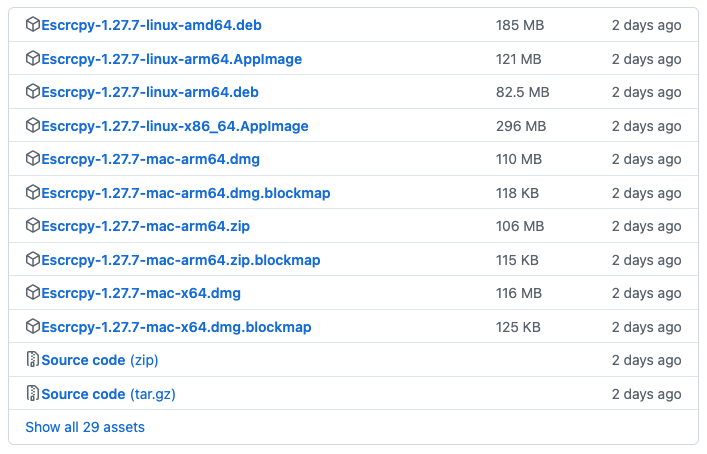Download Escrcpy-1.27.7-linux-amd64.deb

pos(152,25)
